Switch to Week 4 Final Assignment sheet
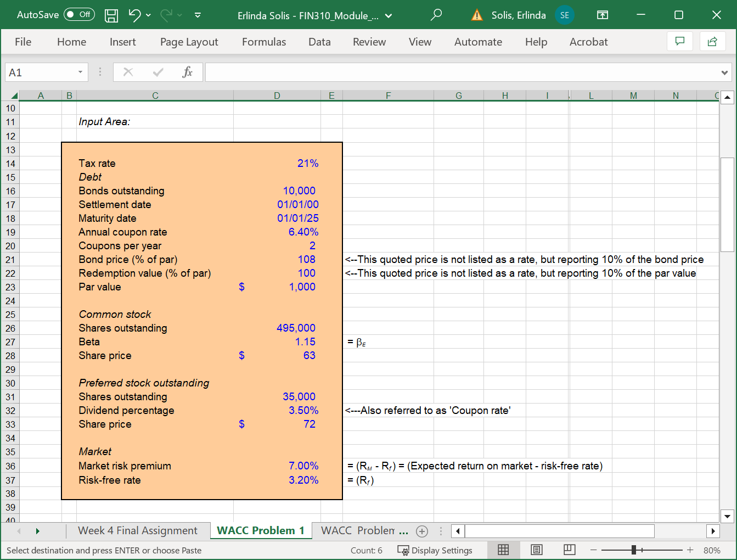The image size is (737, 560). [x=137, y=531]
